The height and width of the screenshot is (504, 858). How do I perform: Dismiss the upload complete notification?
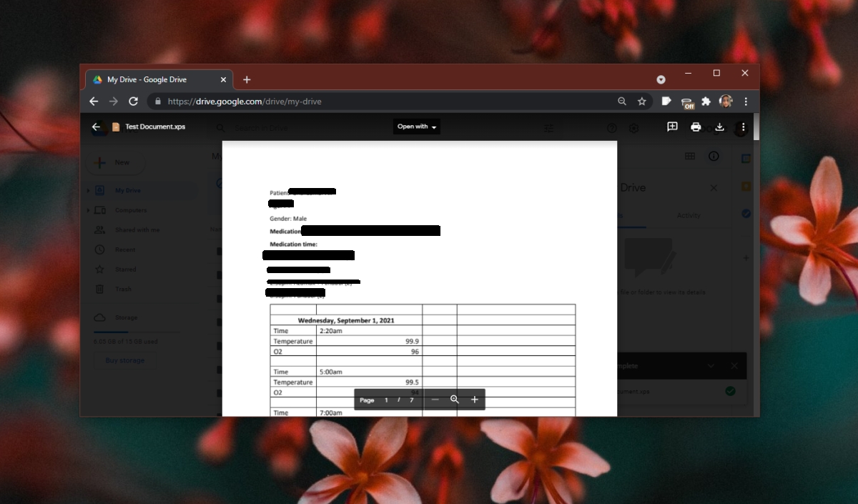click(x=734, y=366)
